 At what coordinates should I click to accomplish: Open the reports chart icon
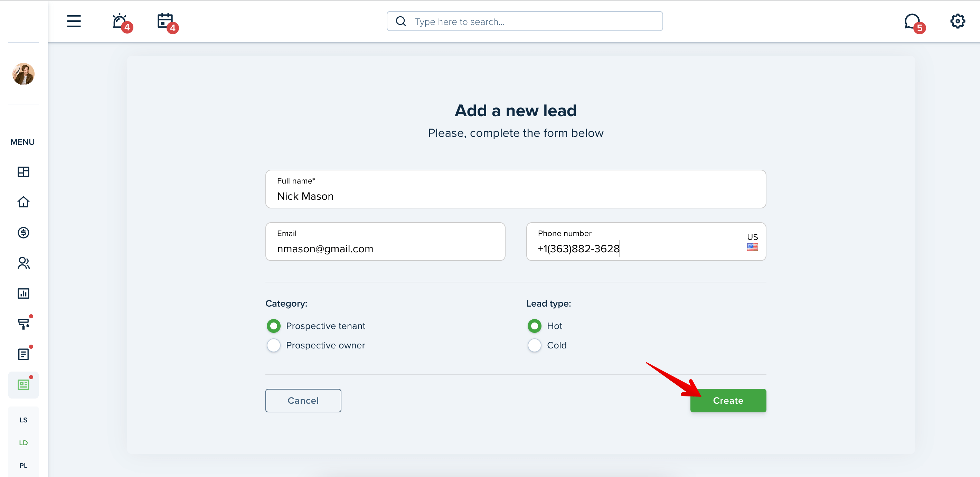[23, 293]
